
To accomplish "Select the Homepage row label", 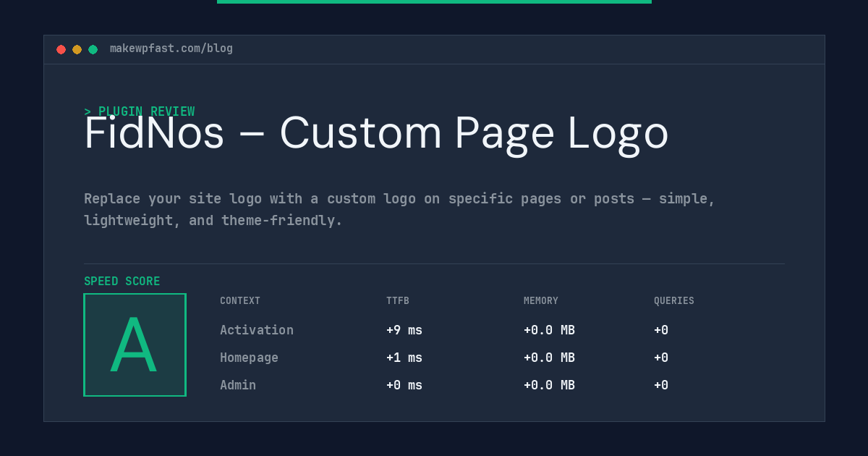I will [x=249, y=358].
